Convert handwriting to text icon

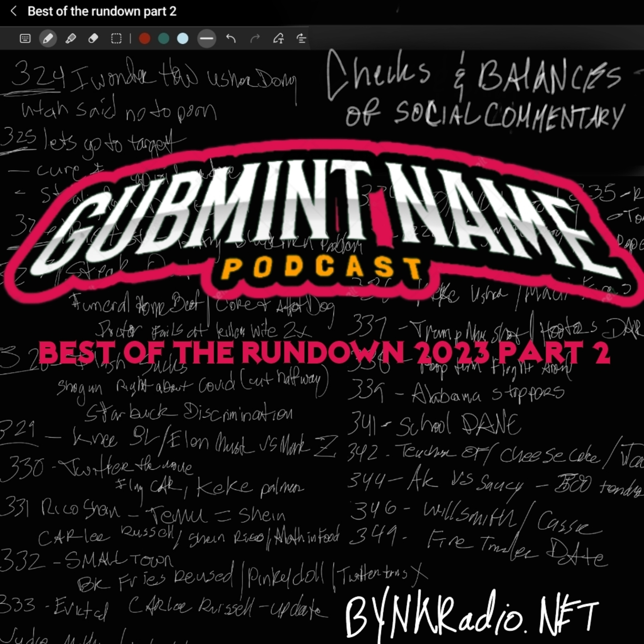tap(279, 39)
